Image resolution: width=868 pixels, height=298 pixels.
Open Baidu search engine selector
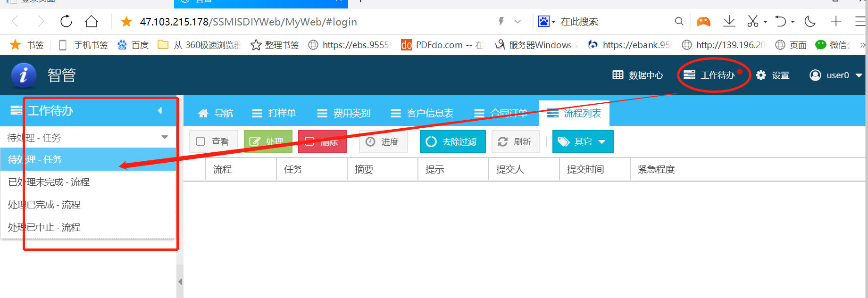[547, 21]
